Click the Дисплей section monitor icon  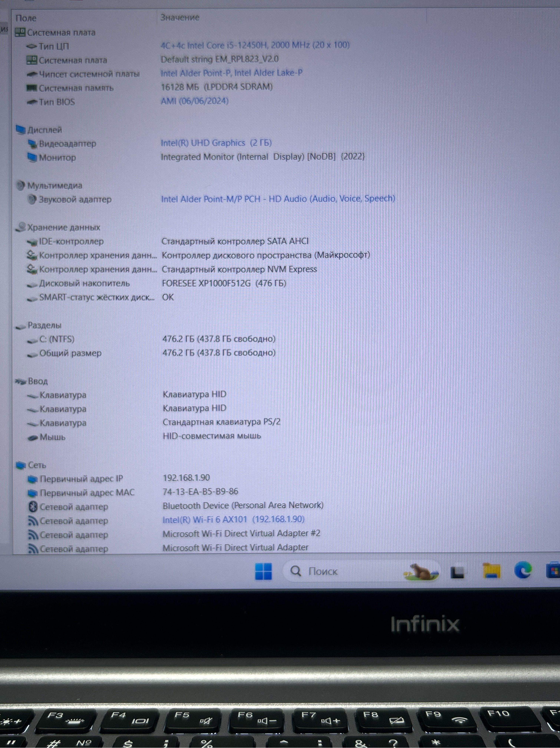click(x=20, y=129)
